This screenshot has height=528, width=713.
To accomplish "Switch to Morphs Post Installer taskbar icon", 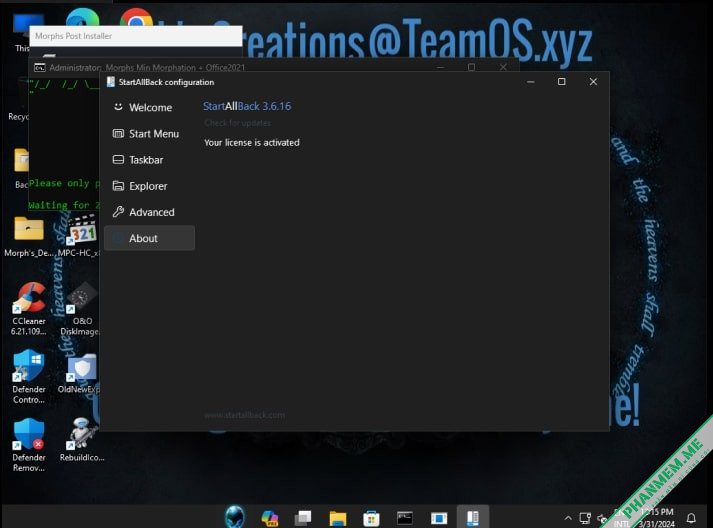I will click(439, 518).
